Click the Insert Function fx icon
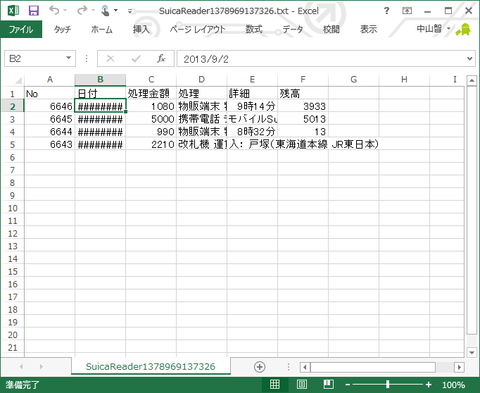 click(161, 59)
